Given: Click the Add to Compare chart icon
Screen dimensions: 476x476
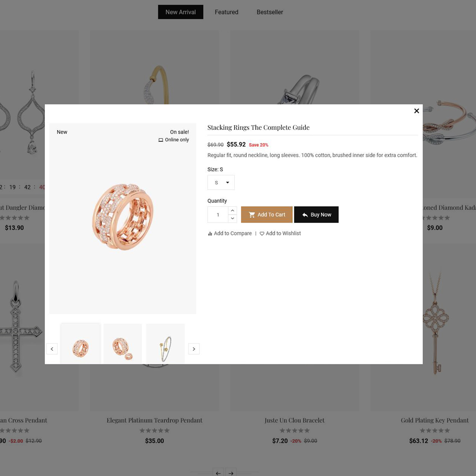Looking at the screenshot, I should point(210,233).
